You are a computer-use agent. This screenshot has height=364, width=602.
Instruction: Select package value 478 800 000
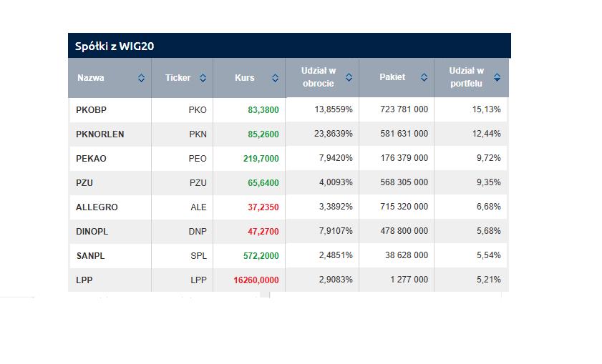click(404, 231)
